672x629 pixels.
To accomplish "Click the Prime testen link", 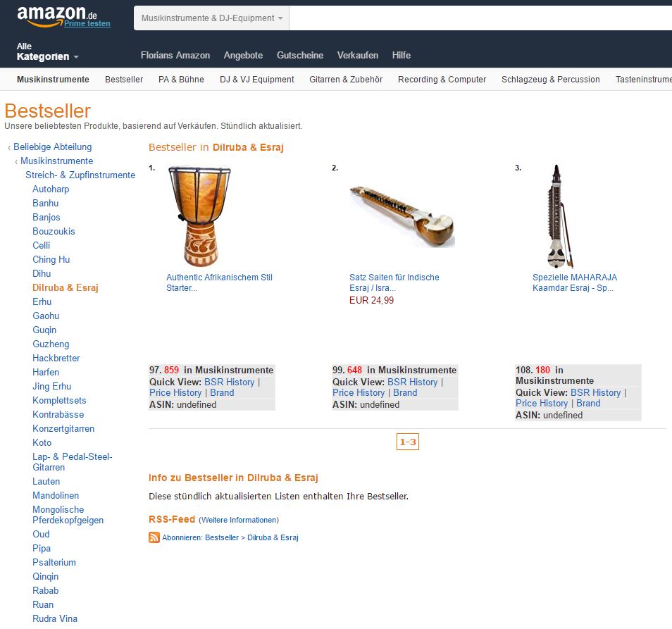I will point(87,23).
